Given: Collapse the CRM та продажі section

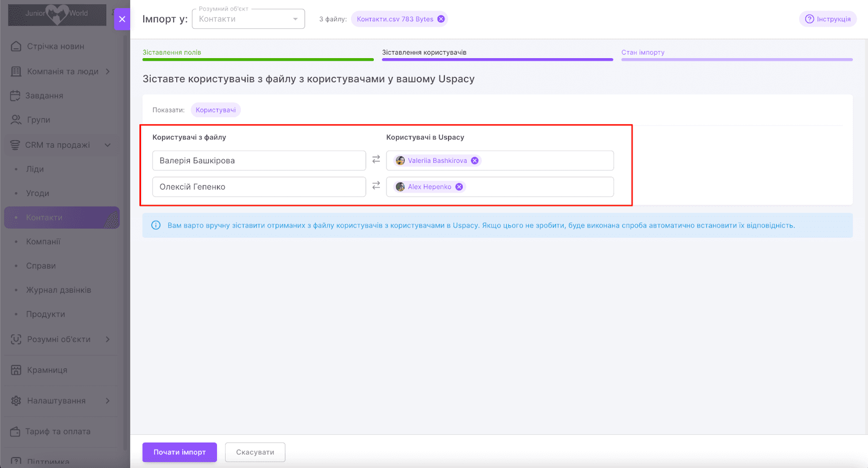Looking at the screenshot, I should coord(107,145).
